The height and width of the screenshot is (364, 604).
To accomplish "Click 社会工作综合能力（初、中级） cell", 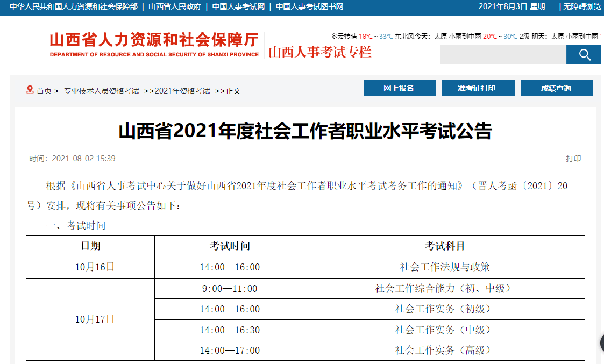I will point(445,289).
